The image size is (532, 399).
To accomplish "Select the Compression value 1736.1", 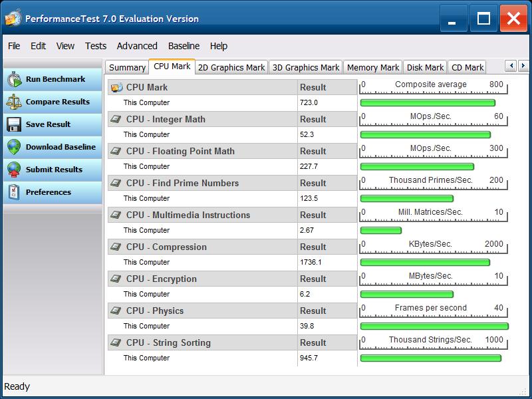I will [311, 262].
